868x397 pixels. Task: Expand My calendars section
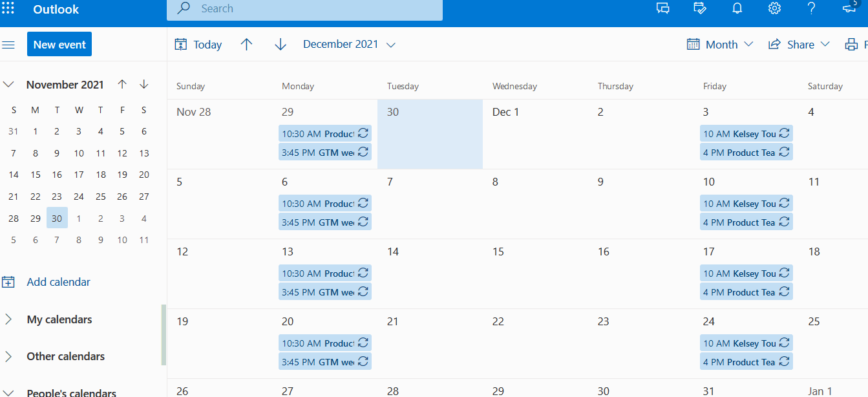8,319
